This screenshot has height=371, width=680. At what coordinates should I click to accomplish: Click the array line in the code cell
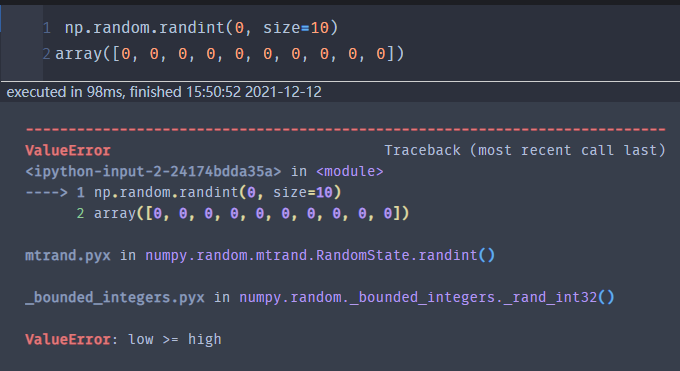coord(230,54)
